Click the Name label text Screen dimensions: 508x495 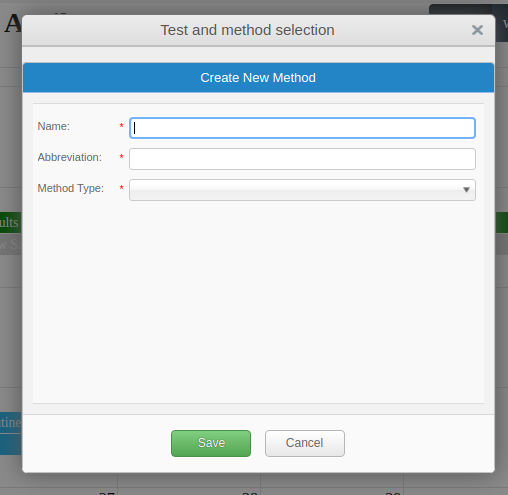(x=54, y=126)
